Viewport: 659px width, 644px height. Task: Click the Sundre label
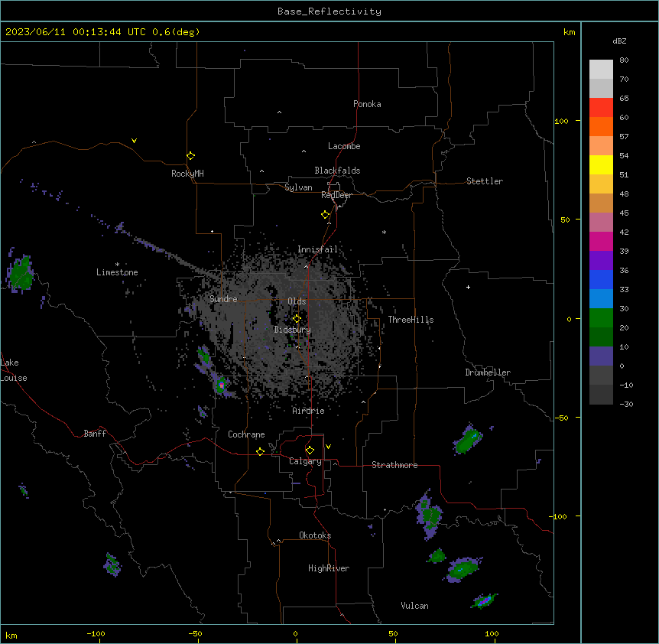tap(223, 299)
